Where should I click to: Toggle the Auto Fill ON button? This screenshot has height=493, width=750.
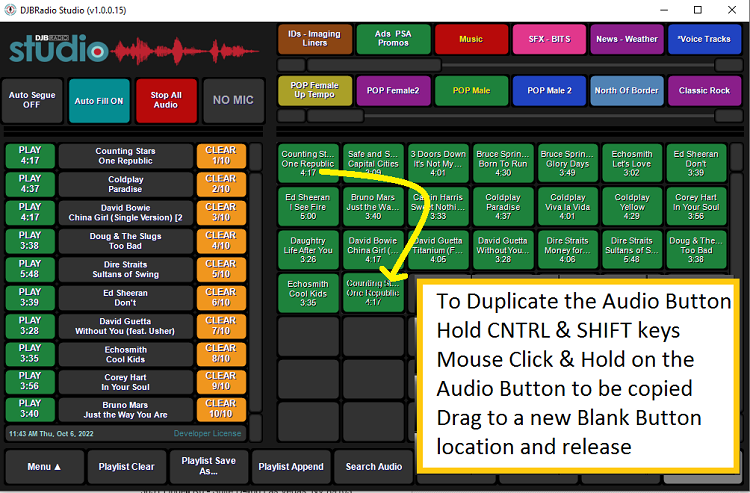[x=99, y=101]
